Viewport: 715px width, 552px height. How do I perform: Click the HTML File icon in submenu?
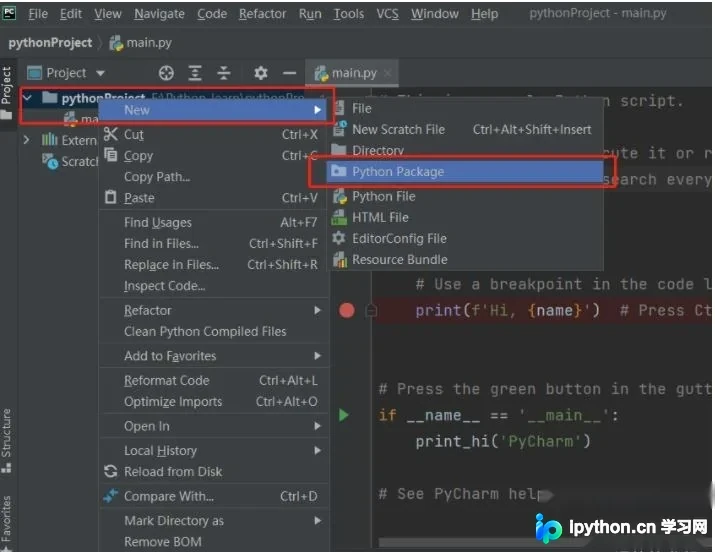(x=339, y=217)
